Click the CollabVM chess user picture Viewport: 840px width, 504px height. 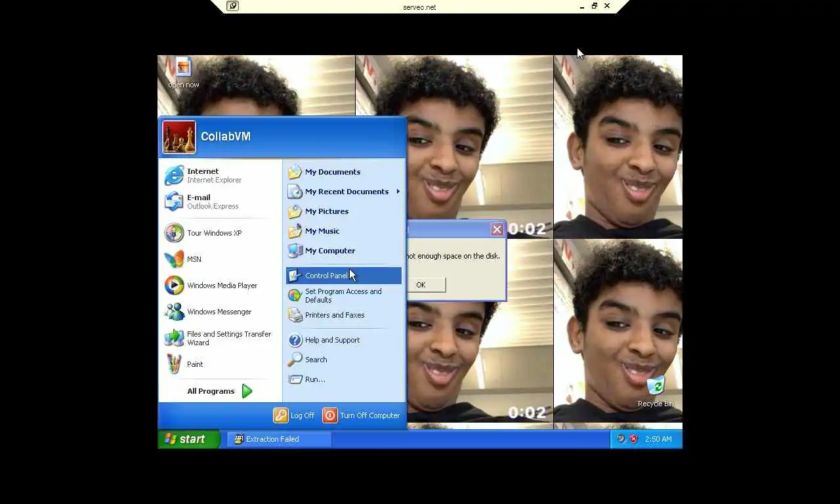tap(179, 137)
